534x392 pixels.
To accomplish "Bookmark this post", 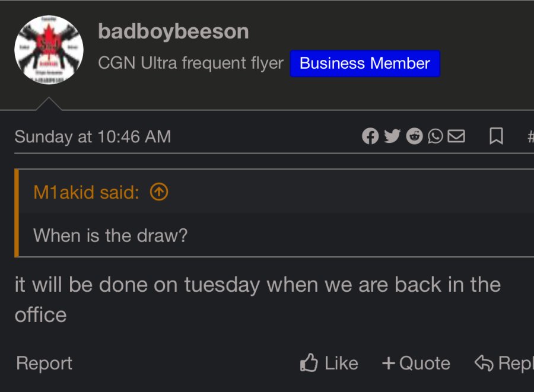I will point(496,136).
